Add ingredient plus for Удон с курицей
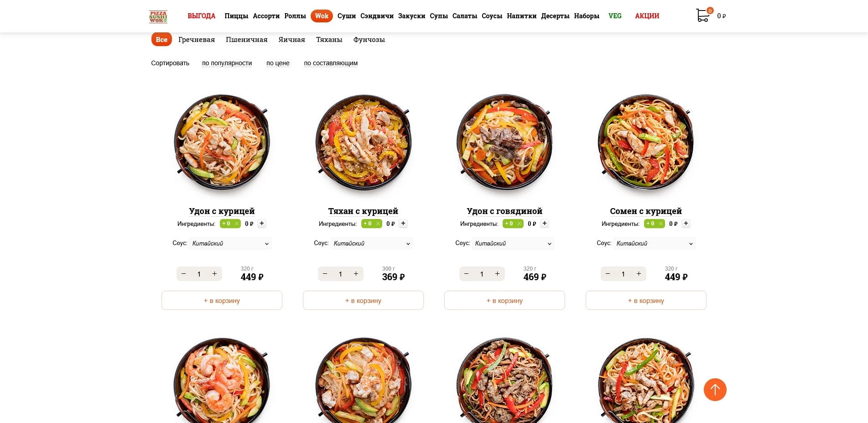Viewport: 868px width, 423px height. click(x=262, y=224)
